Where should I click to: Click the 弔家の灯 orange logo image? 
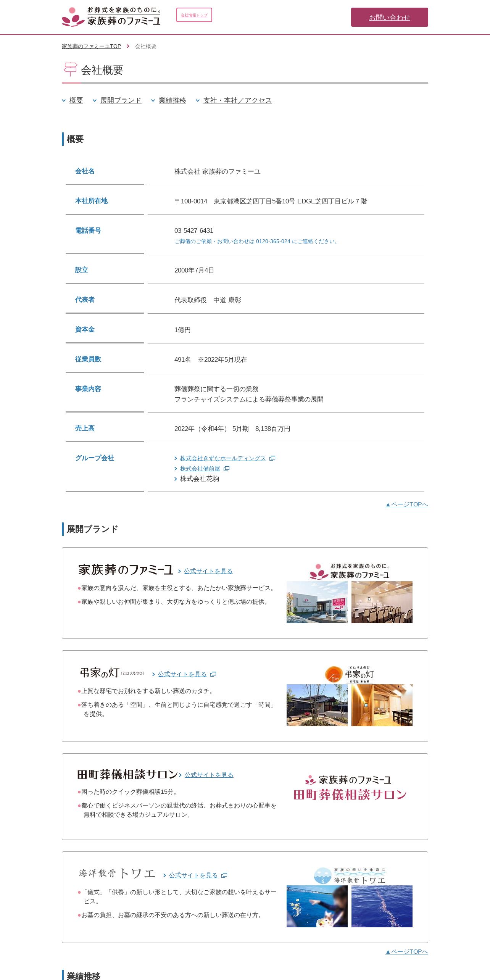click(x=350, y=675)
